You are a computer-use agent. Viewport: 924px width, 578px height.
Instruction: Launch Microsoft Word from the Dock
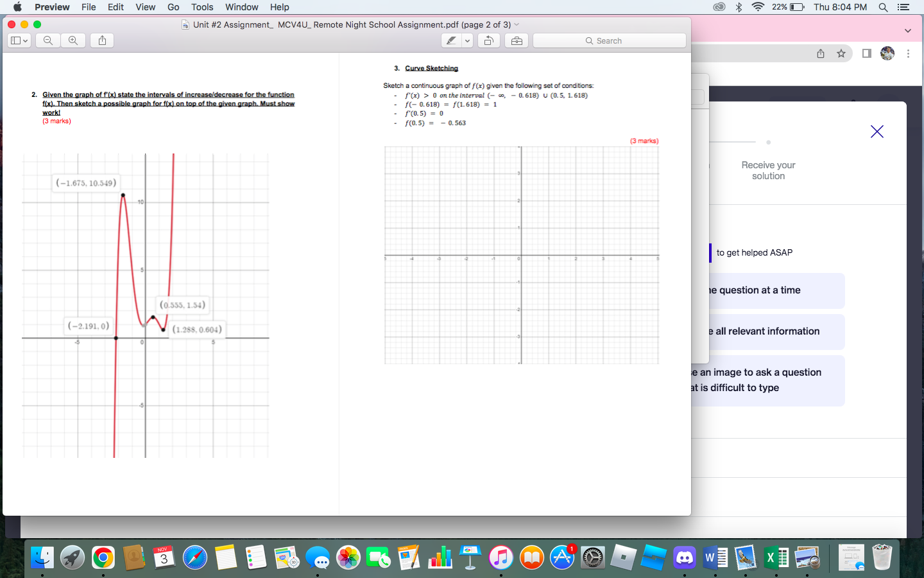tap(714, 558)
